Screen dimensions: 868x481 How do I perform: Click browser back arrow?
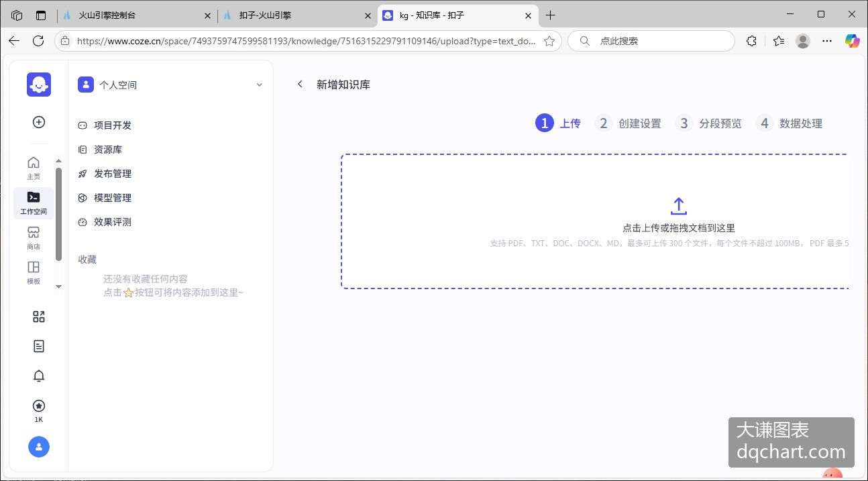(14, 41)
